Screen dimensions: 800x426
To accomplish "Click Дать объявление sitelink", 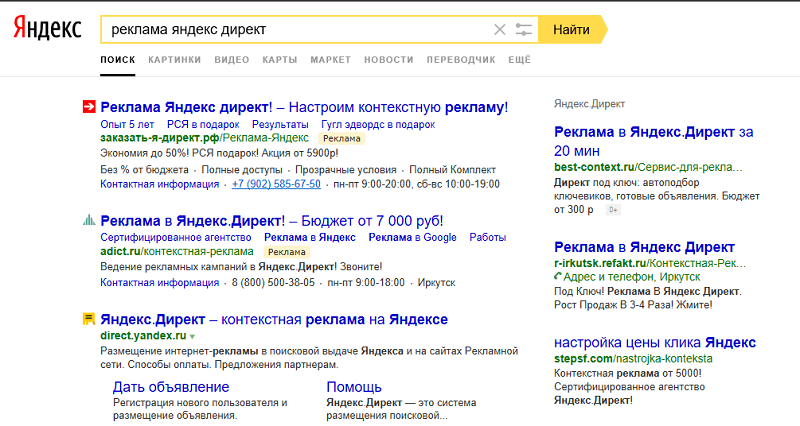I will coord(171,387).
